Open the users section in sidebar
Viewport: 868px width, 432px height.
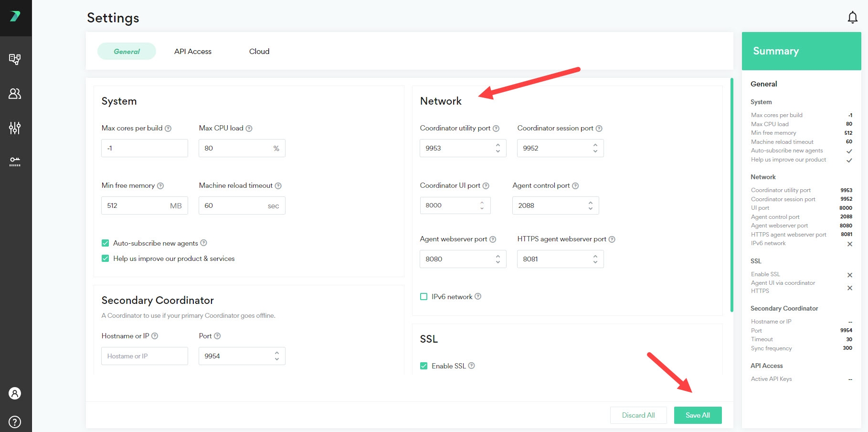(15, 94)
